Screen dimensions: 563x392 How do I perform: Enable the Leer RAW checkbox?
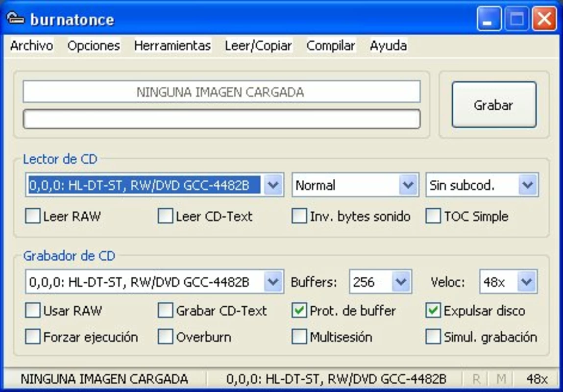pyautogui.click(x=33, y=216)
